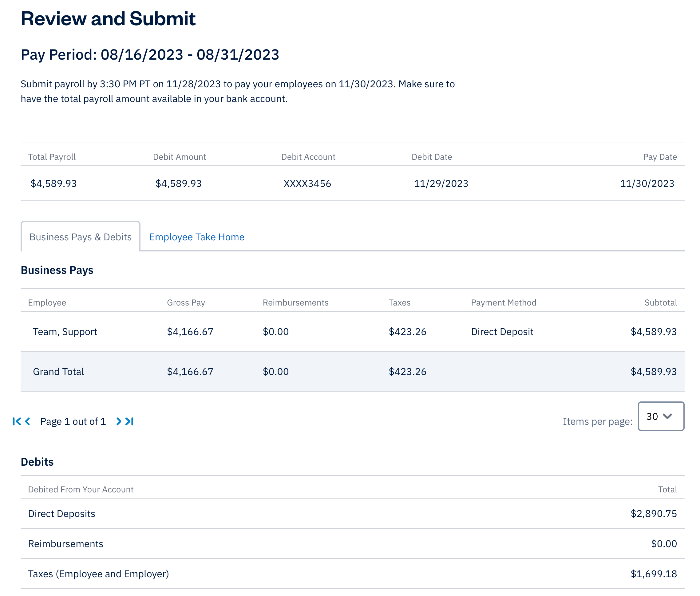
Task: Switch to Employee Take Home tab
Action: pyautogui.click(x=197, y=237)
